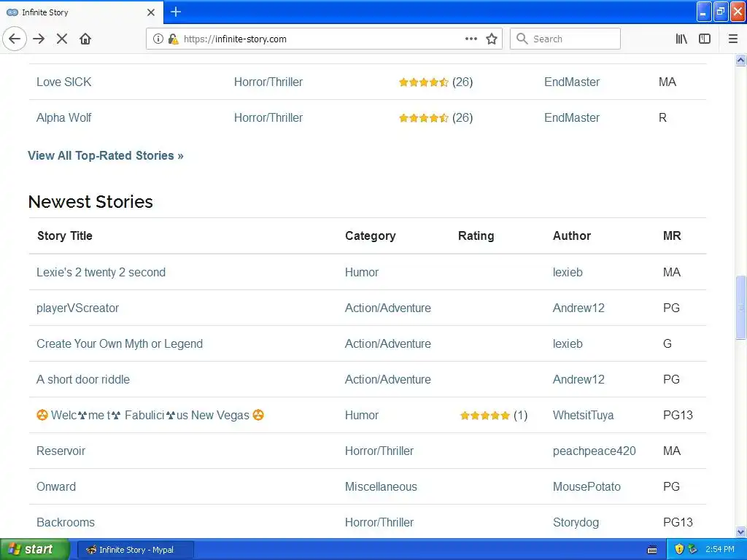Stop loading the page with the X icon
747x560 pixels.
coord(62,39)
